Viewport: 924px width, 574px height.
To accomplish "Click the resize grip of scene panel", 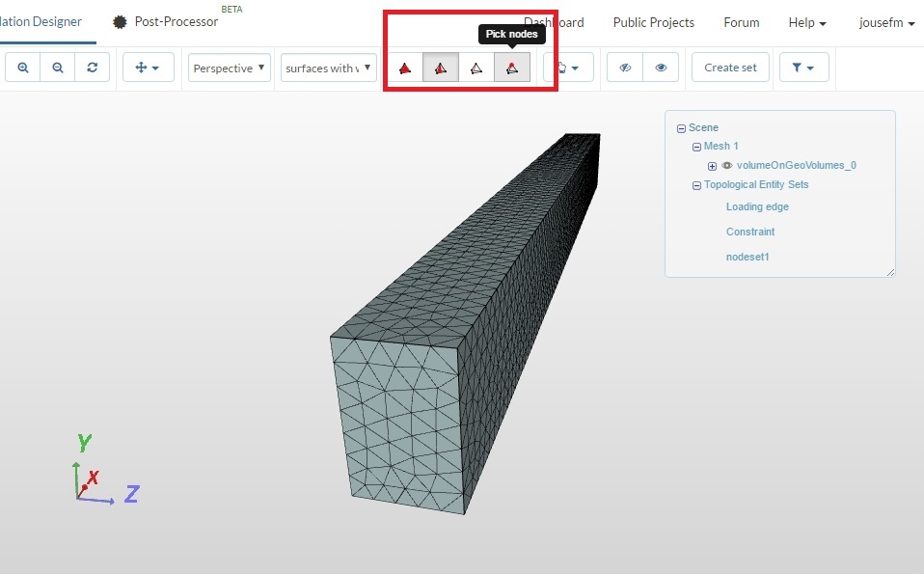I will (x=890, y=272).
